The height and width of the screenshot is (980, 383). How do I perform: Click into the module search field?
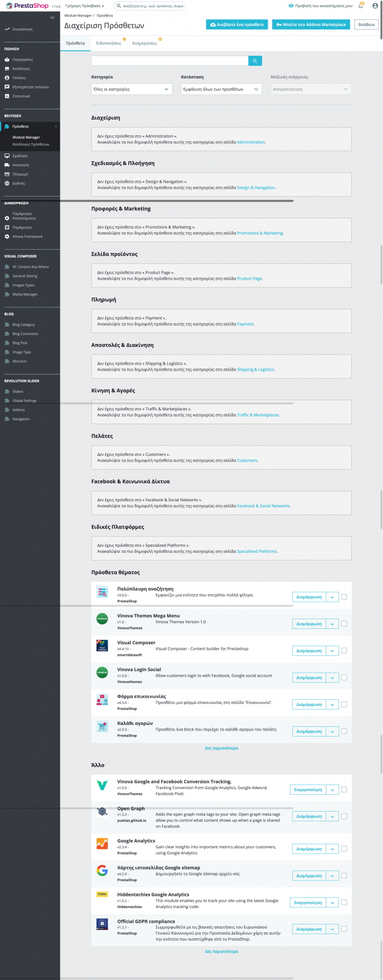[170, 61]
